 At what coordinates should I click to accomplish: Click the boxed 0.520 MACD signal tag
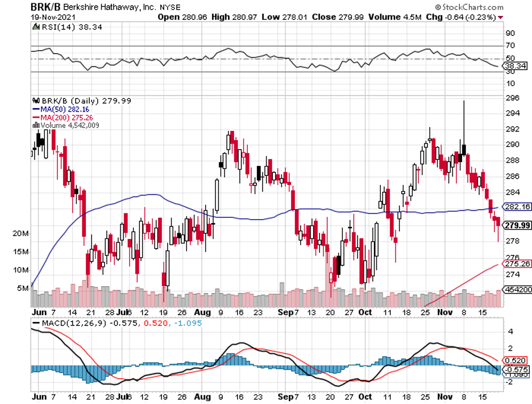pos(516,361)
